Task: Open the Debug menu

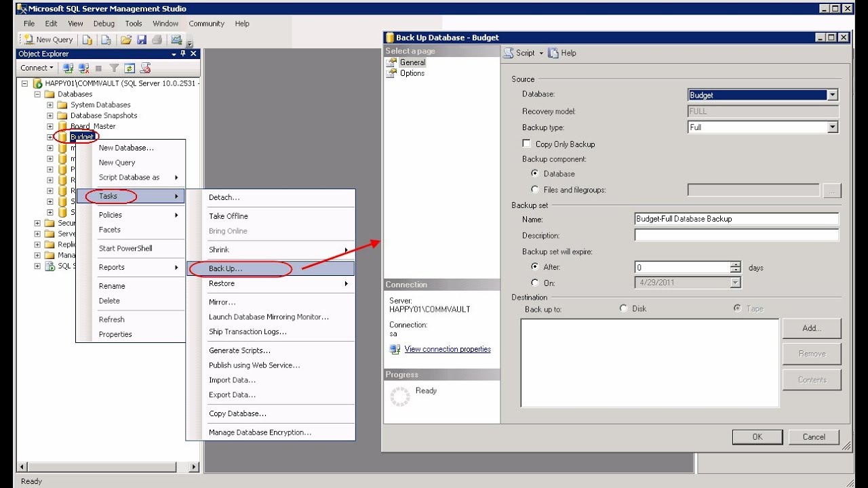Action: click(104, 24)
